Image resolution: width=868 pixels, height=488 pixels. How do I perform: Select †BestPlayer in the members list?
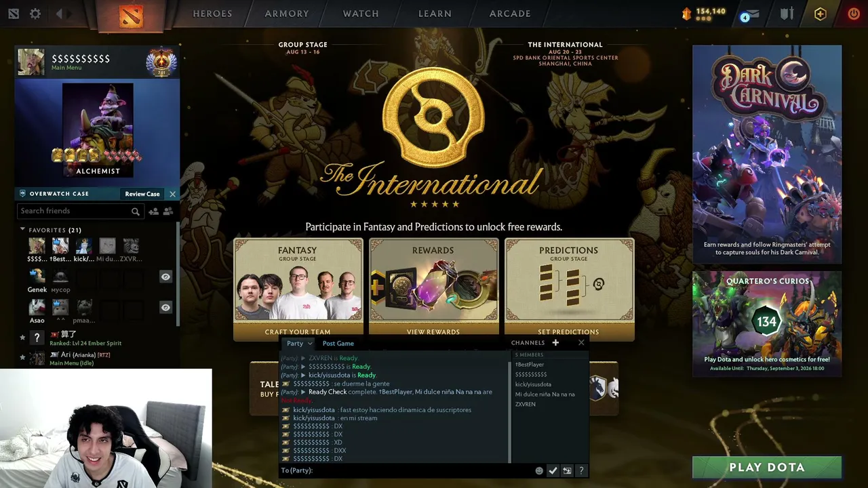[530, 365]
